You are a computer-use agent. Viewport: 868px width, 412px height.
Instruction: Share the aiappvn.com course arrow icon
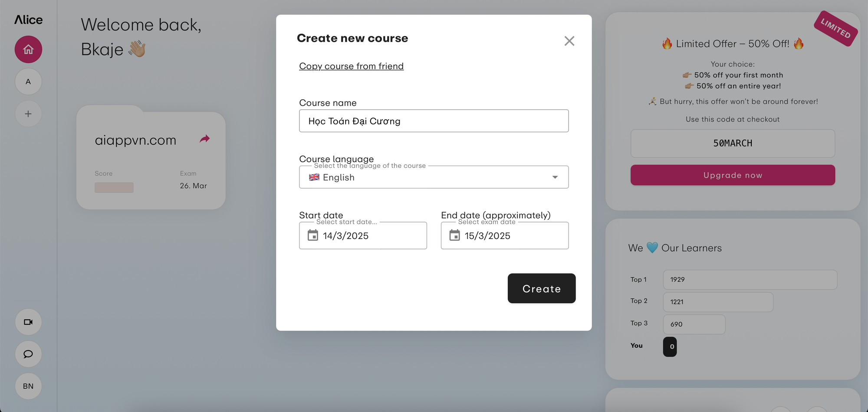pyautogui.click(x=205, y=139)
